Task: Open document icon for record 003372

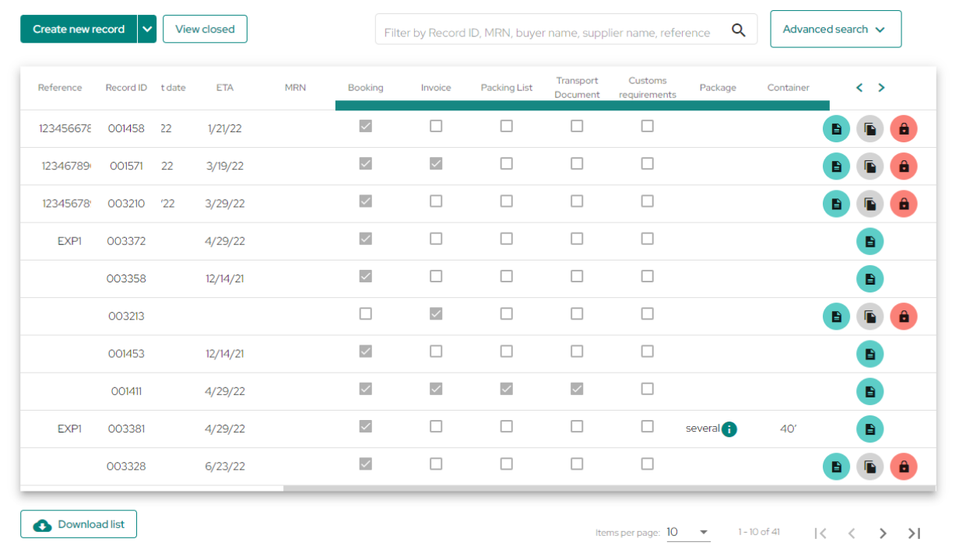Action: coord(870,242)
